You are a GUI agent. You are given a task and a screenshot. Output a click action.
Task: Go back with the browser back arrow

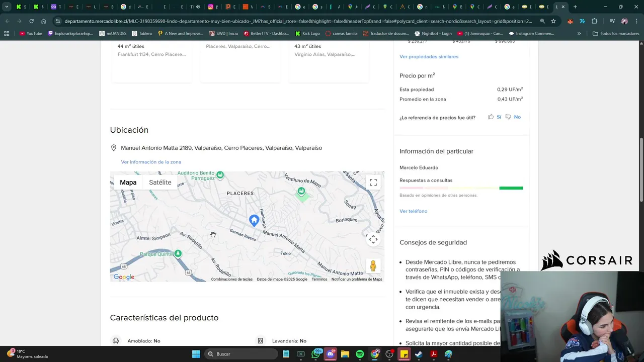(x=7, y=21)
